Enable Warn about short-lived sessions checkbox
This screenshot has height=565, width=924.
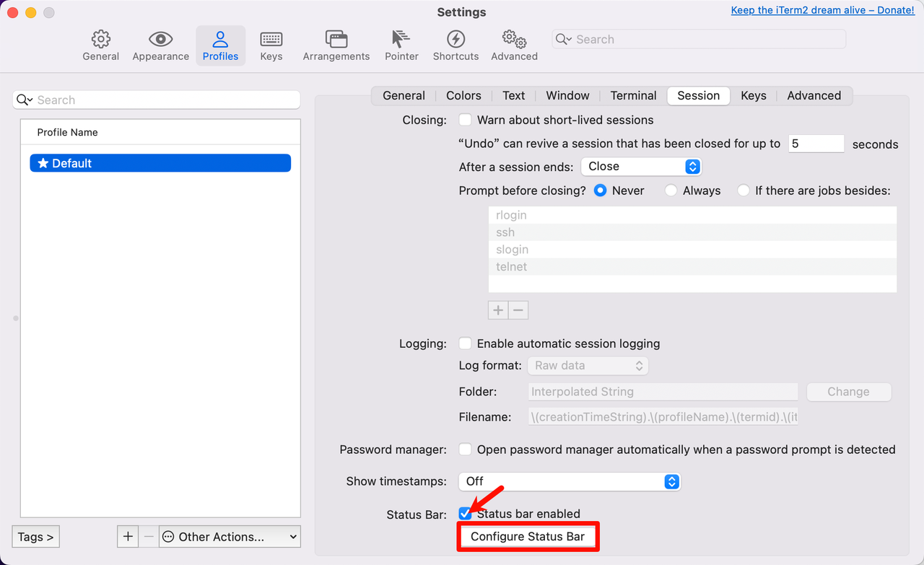click(x=466, y=120)
